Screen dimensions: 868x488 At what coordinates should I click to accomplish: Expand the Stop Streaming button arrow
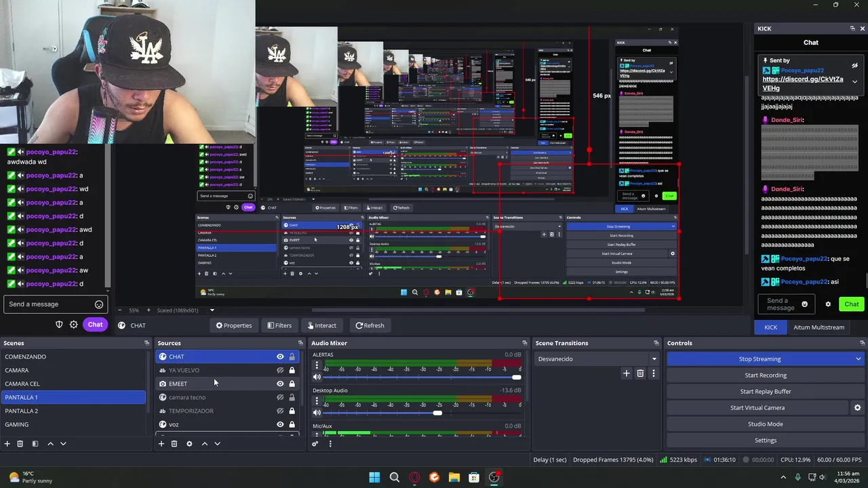coord(858,359)
